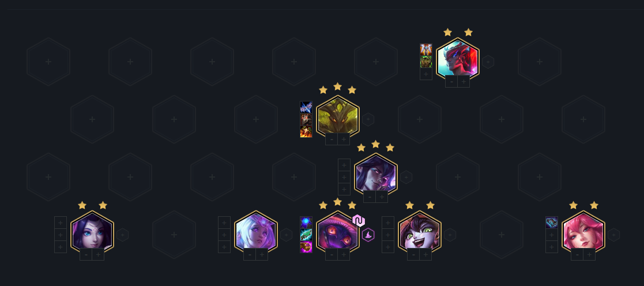Viewport: 644px width, 286px height.
Task: Select the angel-winged item on red-masked champion
Action: pyautogui.click(x=426, y=50)
